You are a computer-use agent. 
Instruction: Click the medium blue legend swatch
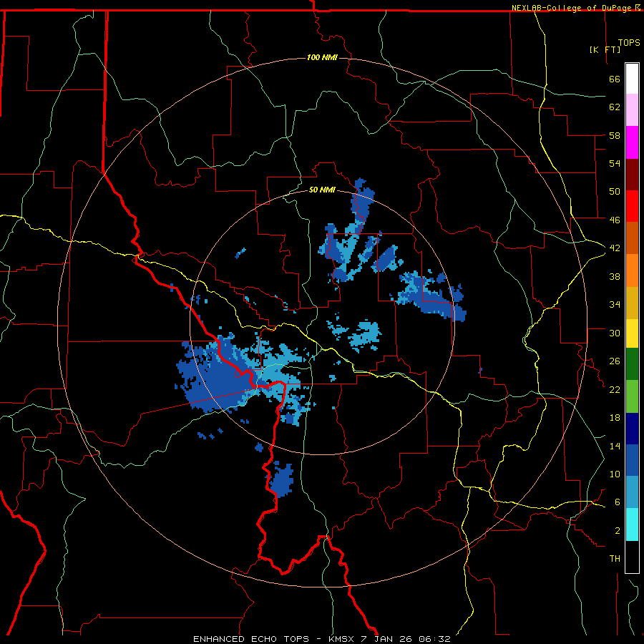632,460
